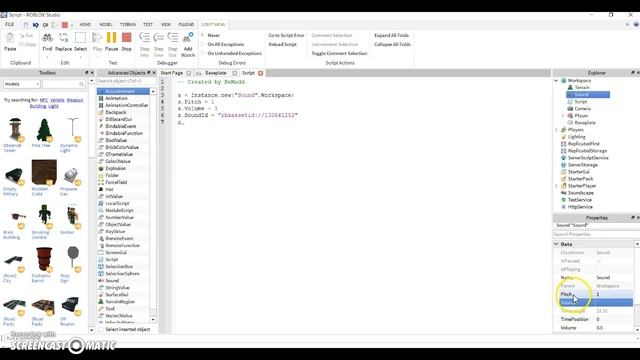Open the FILE menu
640x360 pixels.
(x=9, y=24)
